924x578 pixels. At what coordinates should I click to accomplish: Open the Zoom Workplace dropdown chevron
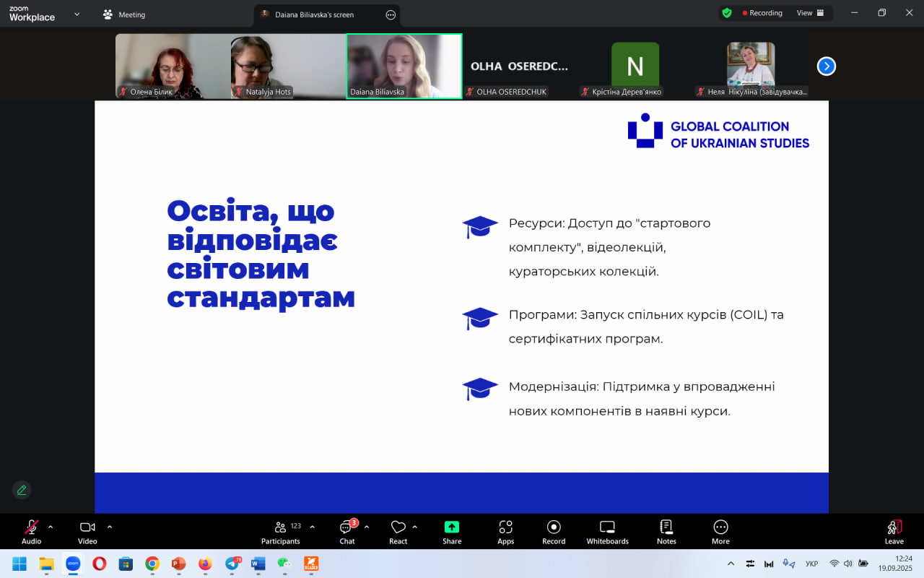pyautogui.click(x=77, y=14)
